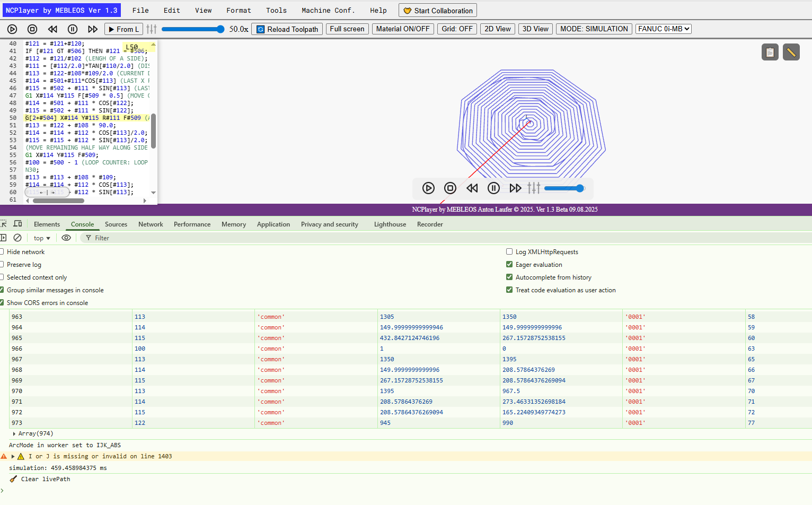Open the Tools menu
812x505 pixels.
point(276,10)
